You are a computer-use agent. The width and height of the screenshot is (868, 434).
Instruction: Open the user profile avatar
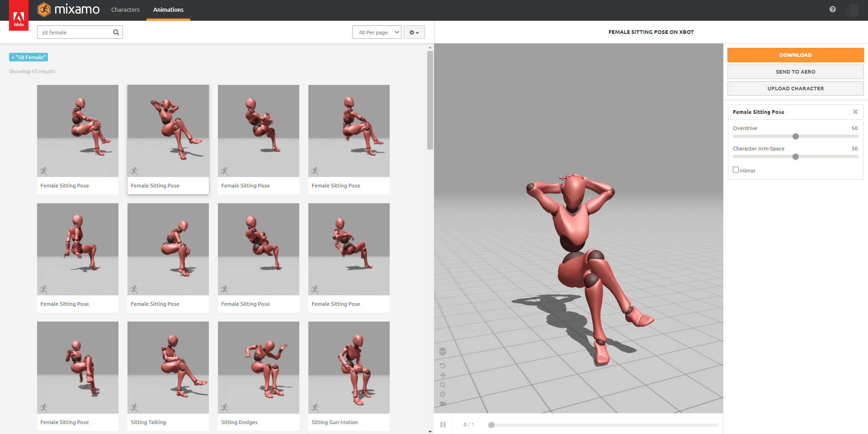coord(853,10)
